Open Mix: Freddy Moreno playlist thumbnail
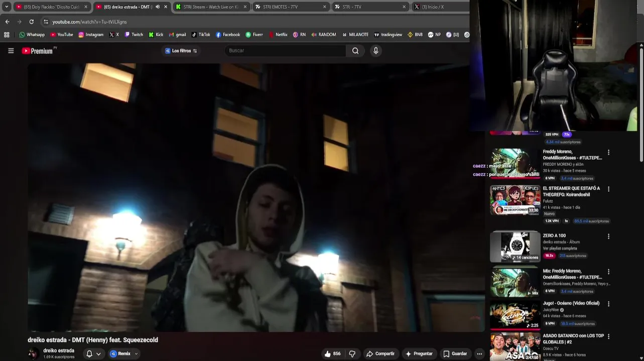The height and width of the screenshot is (361, 644). coord(515,282)
